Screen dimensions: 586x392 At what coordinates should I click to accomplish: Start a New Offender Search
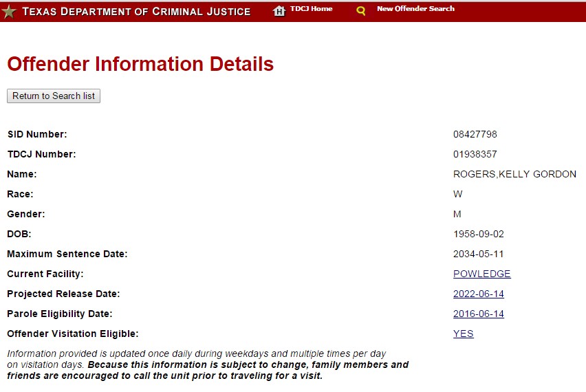415,8
